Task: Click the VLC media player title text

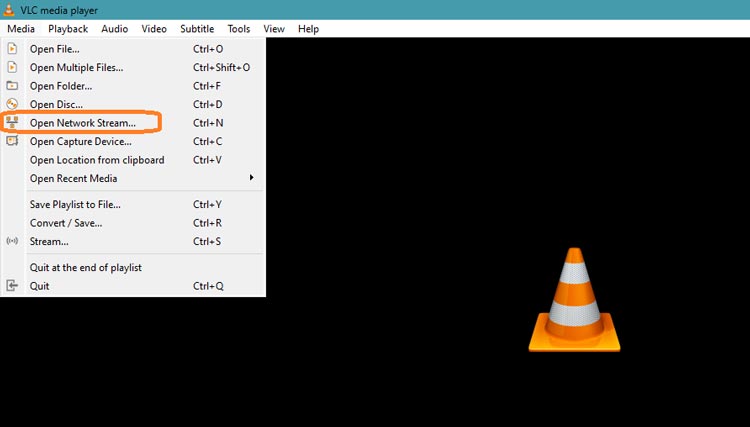Action: [x=59, y=10]
